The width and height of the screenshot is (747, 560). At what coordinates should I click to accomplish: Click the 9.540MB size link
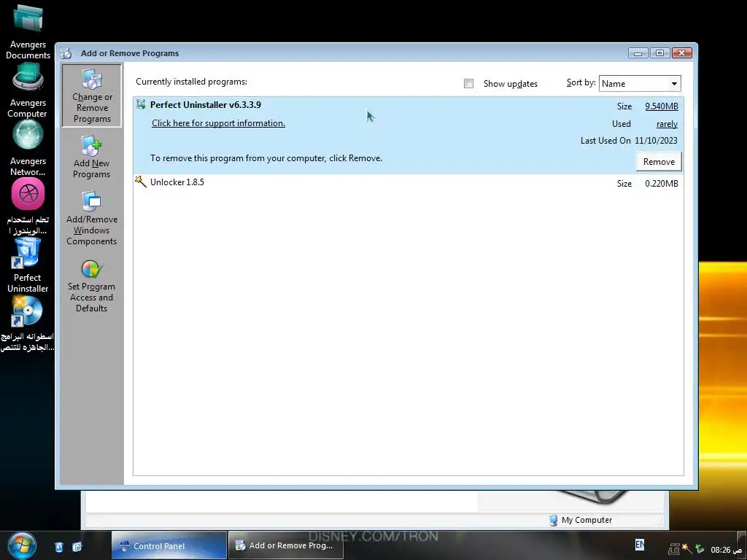click(x=661, y=106)
